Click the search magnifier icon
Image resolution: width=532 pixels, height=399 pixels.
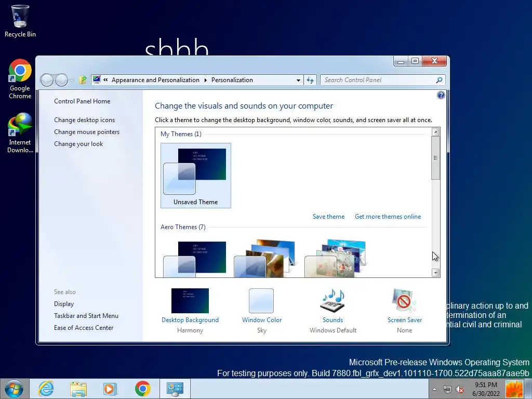click(x=439, y=80)
